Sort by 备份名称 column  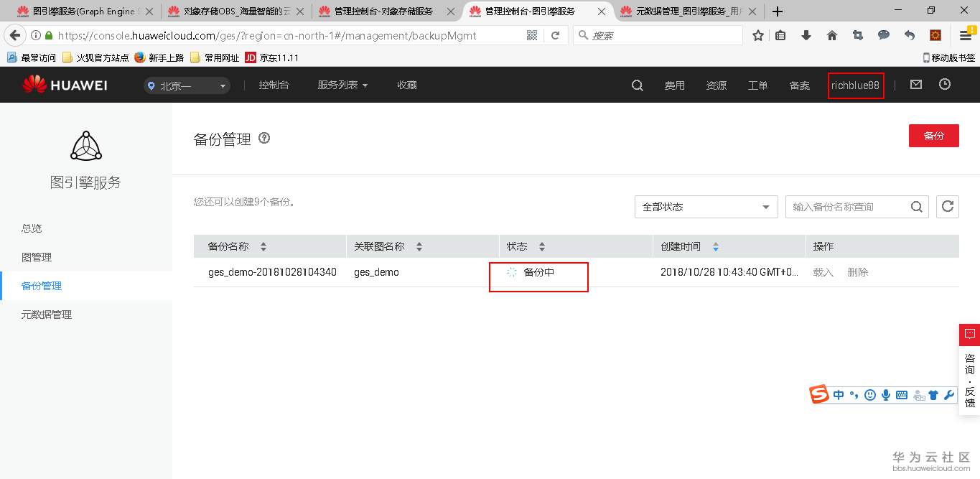point(263,246)
